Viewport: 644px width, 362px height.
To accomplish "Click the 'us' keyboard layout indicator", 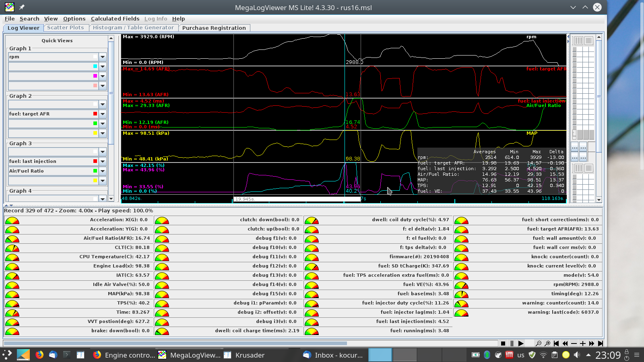I will pos(521,355).
